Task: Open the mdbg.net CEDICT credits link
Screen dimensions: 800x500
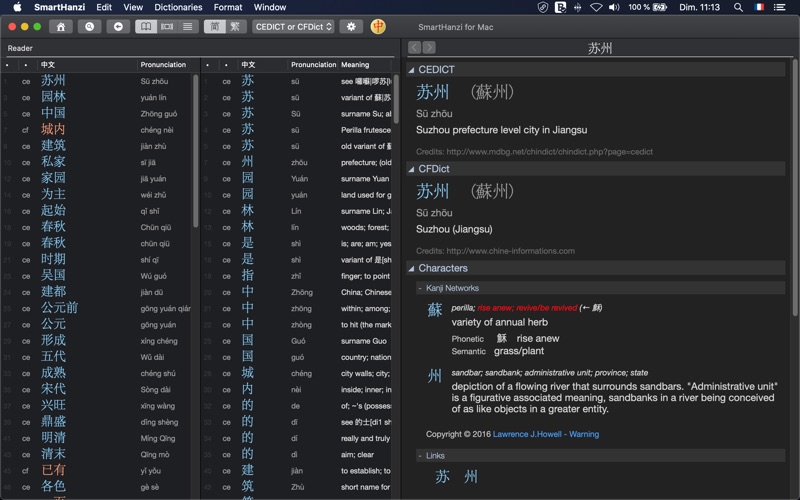Action: click(x=549, y=152)
